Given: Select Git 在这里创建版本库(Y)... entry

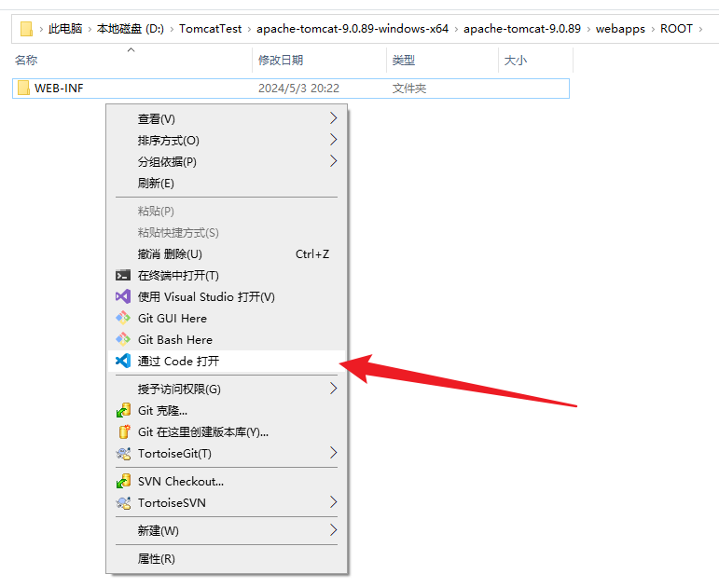Looking at the screenshot, I should coord(227,431).
